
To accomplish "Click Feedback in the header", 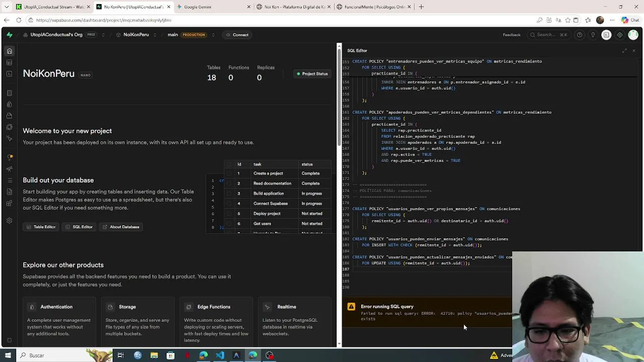I will click(x=511, y=35).
